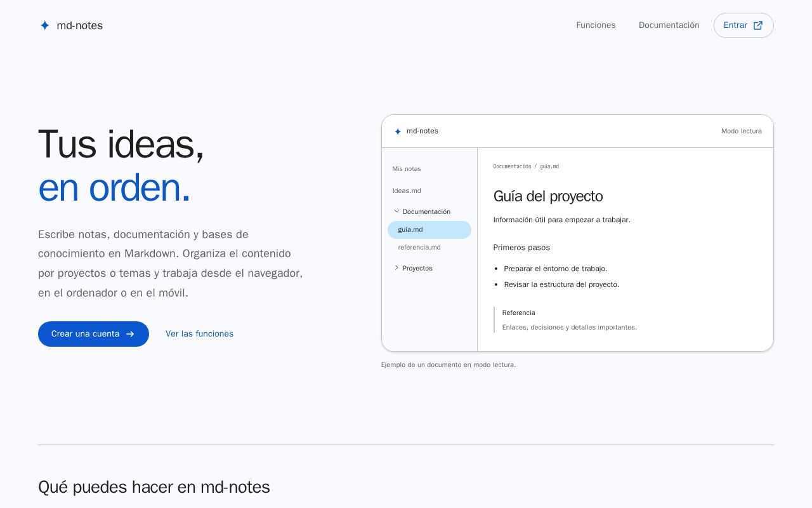This screenshot has height=508, width=812.
Task: Click the breadcrumb Documentación / guía.md
Action: (x=526, y=166)
